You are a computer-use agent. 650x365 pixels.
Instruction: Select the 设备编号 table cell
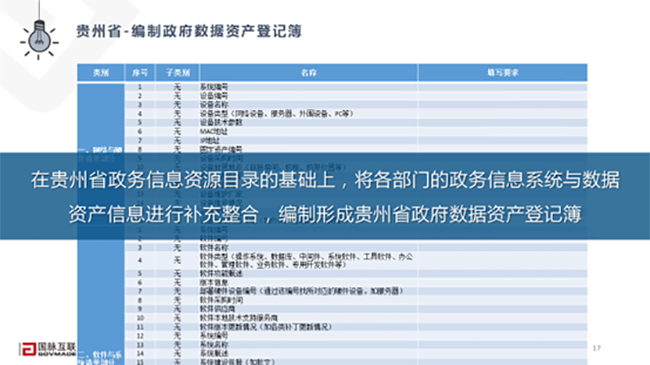[308, 96]
